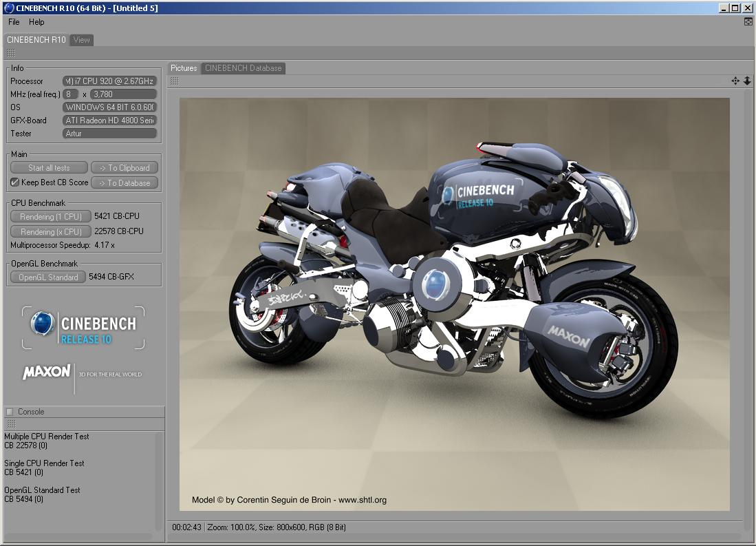Switch to the View tab
The width and height of the screenshot is (756, 546).
pyautogui.click(x=82, y=40)
